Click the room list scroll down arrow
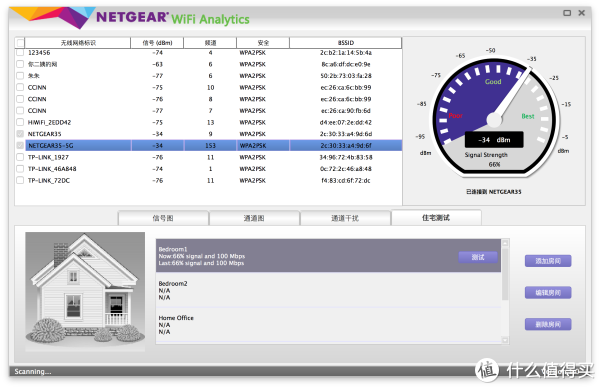The height and width of the screenshot is (388, 600). [x=505, y=340]
